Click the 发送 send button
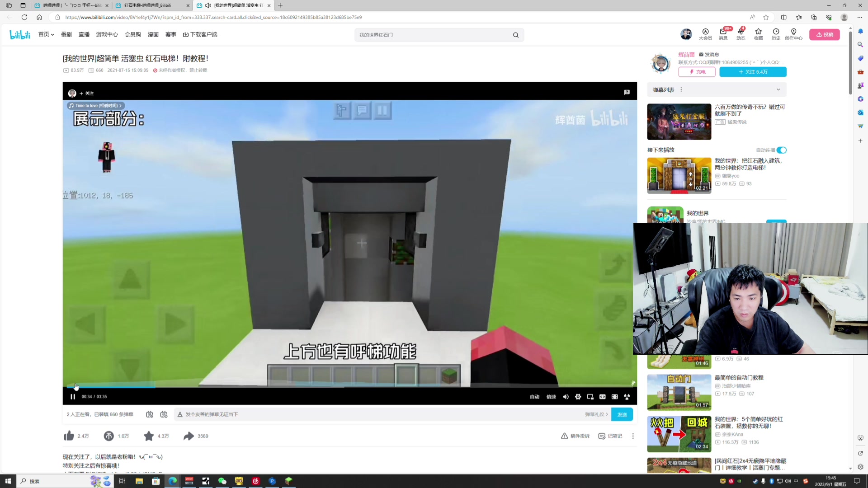 [622, 414]
